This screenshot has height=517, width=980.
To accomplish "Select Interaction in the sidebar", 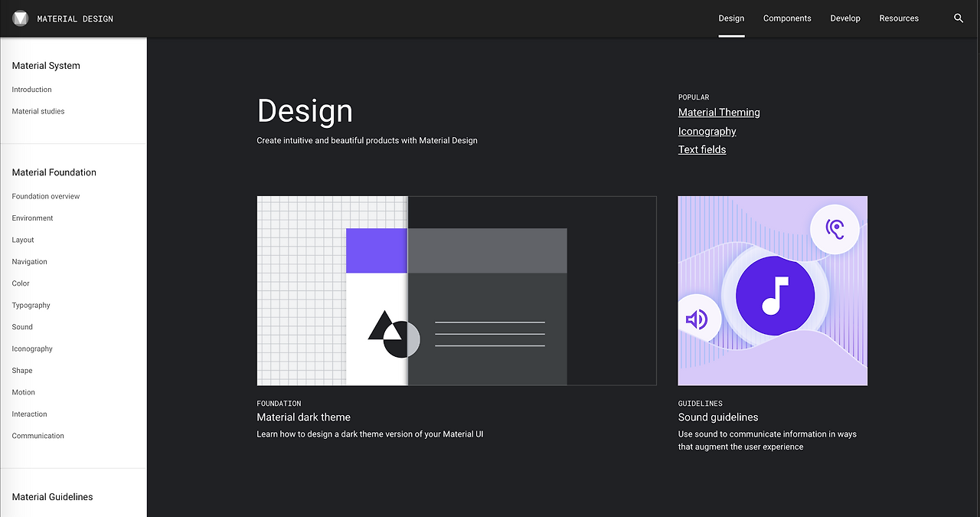I will pos(30,414).
